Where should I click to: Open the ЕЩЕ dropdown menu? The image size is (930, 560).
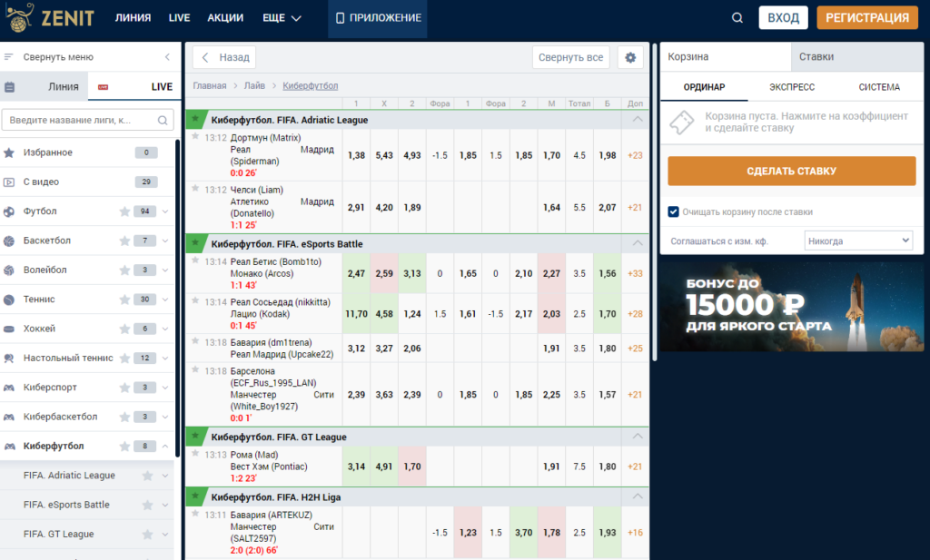282,18
